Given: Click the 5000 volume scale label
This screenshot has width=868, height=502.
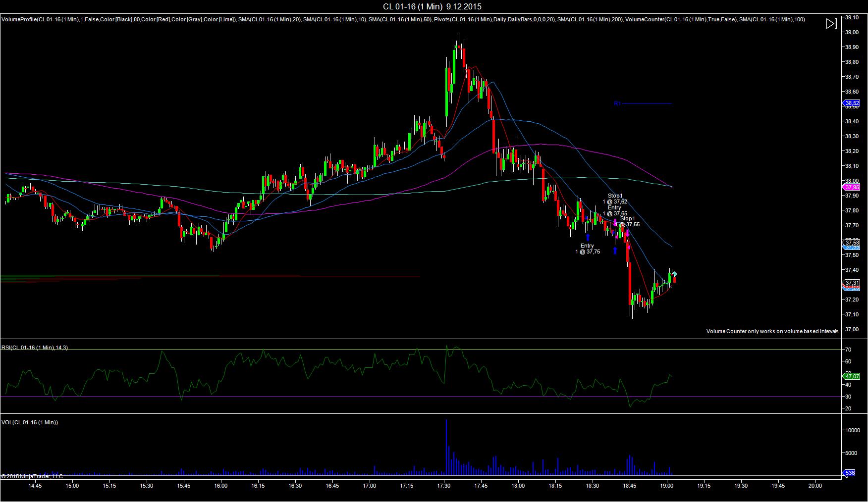Looking at the screenshot, I should 851,453.
